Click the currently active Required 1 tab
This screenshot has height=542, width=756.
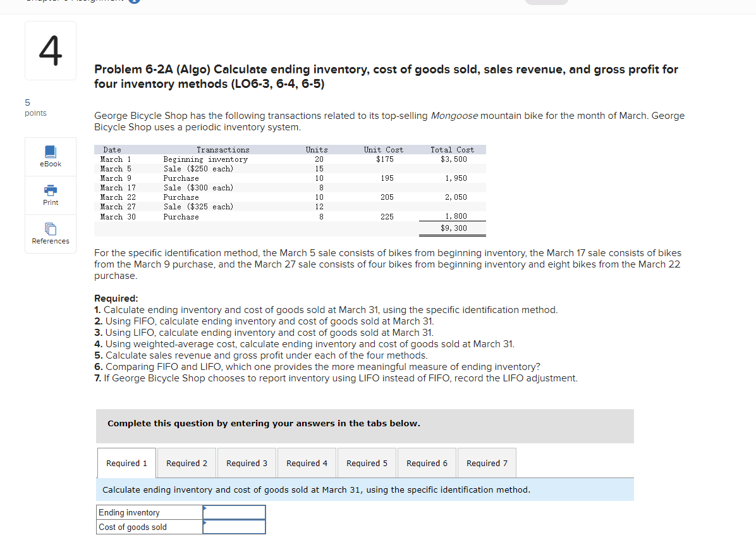coord(126,462)
